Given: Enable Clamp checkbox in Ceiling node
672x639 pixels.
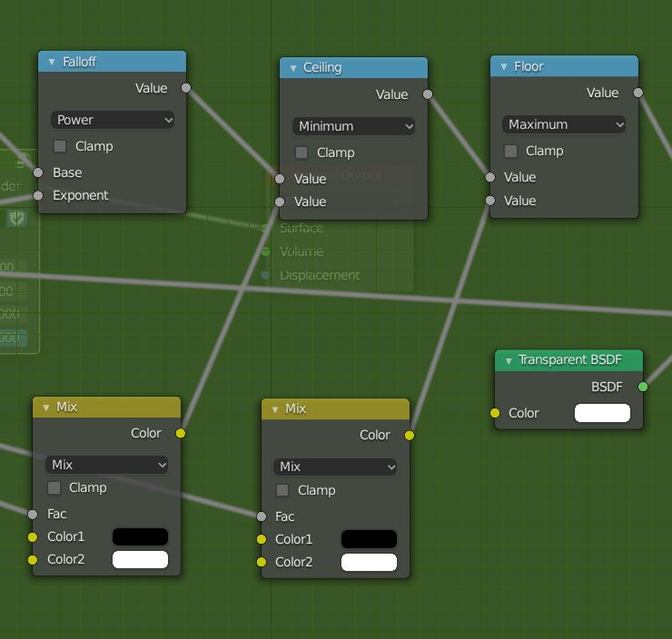Looking at the screenshot, I should 301,152.
